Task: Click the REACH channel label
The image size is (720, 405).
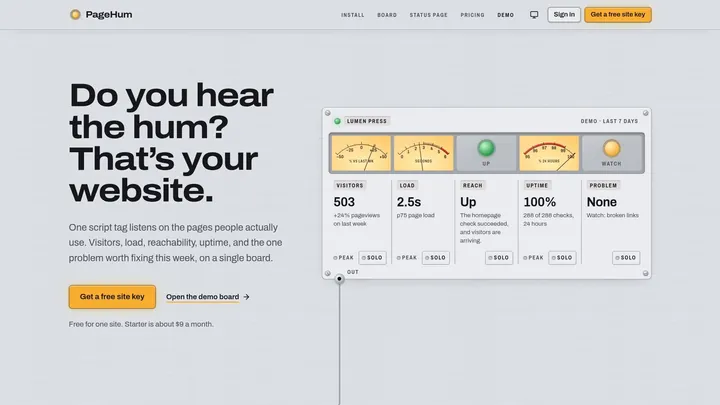Action: (472, 186)
